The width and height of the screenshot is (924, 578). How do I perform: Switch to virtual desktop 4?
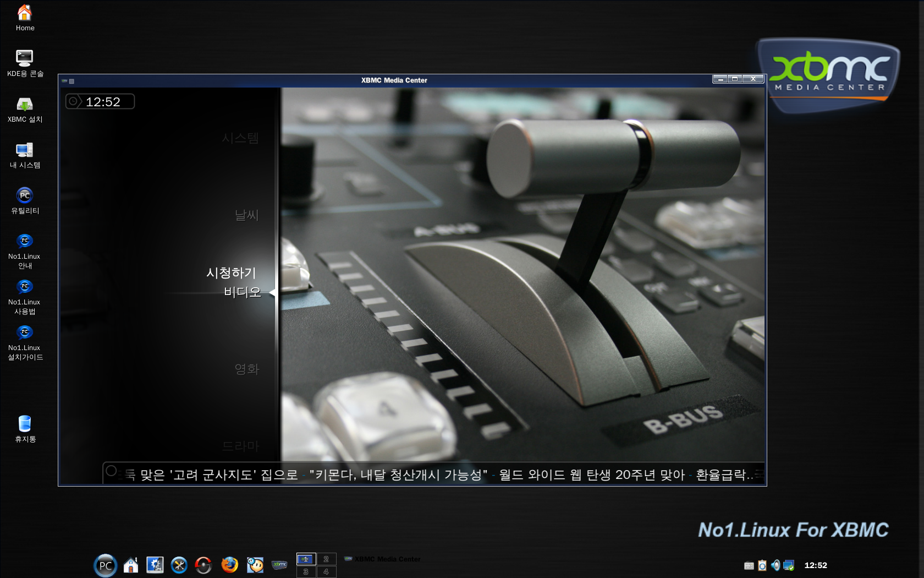pos(326,572)
